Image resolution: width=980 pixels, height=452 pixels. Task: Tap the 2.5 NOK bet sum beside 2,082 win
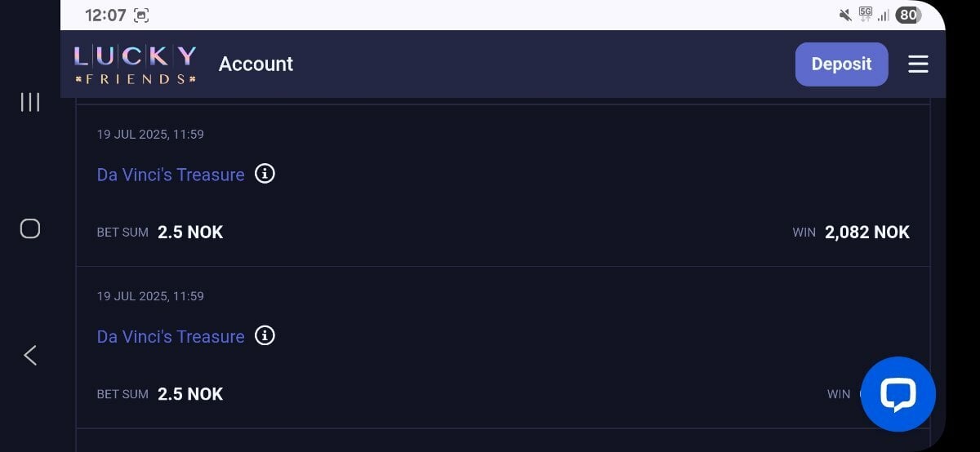[x=190, y=233]
